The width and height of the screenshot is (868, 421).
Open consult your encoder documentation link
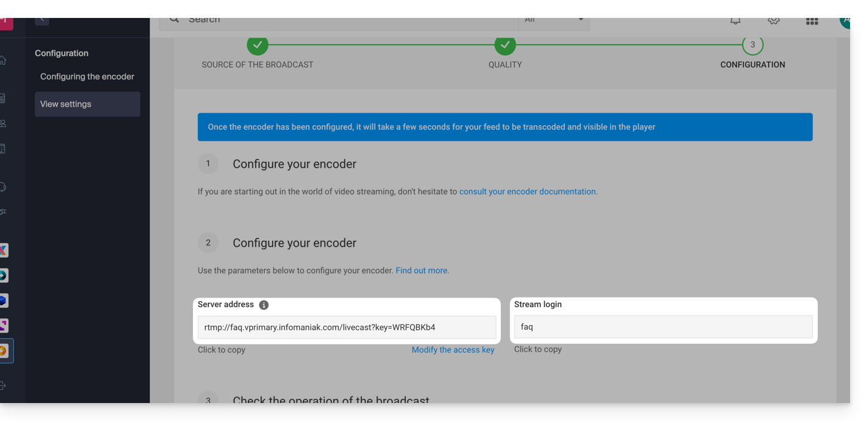click(527, 192)
